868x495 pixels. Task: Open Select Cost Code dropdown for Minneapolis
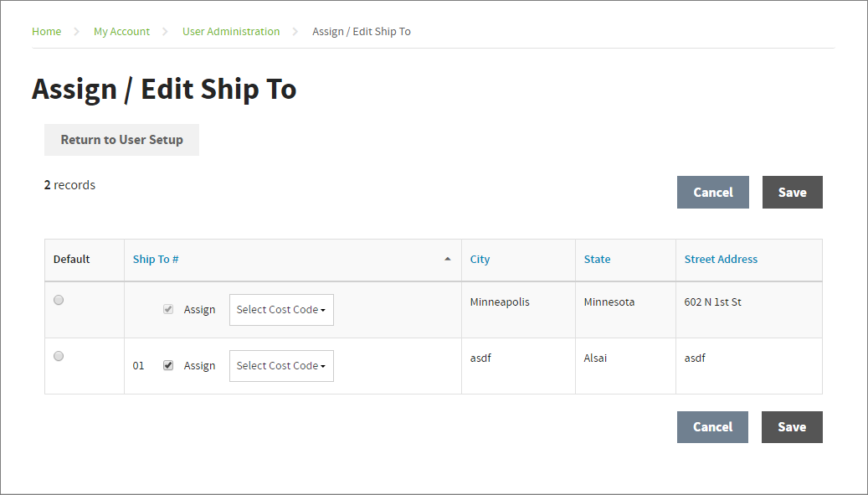[281, 310]
